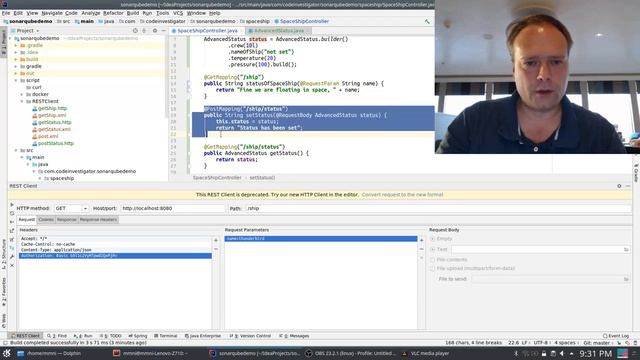Select the Empty request body option

click(433, 239)
